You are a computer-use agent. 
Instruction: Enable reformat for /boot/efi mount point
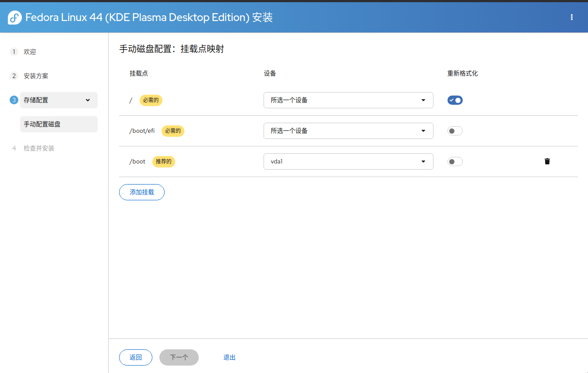click(x=455, y=131)
